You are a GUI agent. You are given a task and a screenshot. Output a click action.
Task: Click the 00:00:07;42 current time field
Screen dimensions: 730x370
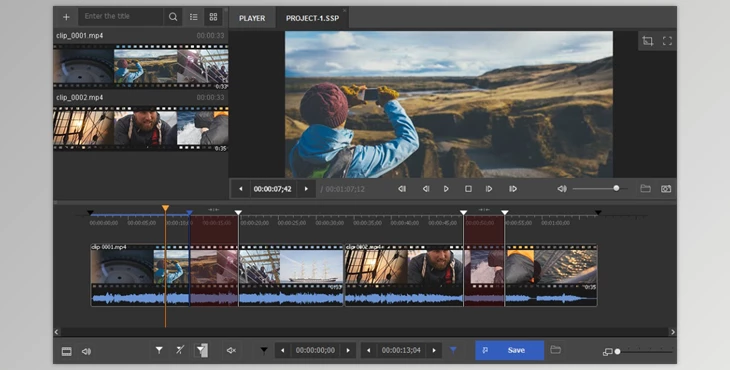click(273, 189)
